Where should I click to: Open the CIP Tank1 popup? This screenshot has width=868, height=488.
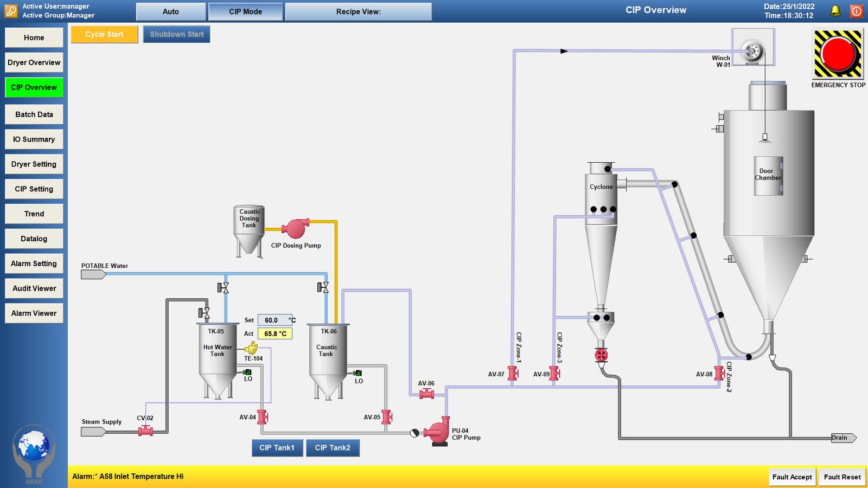(x=277, y=448)
